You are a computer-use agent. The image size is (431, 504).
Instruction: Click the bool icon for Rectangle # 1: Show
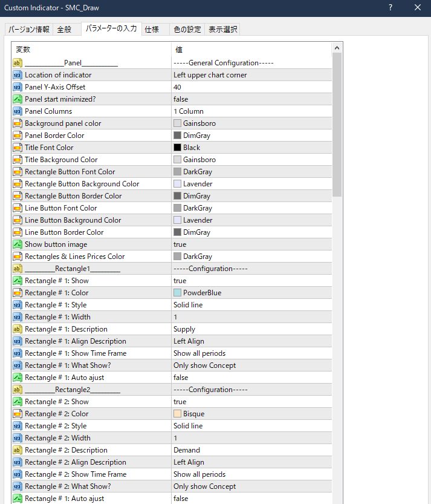pos(18,281)
